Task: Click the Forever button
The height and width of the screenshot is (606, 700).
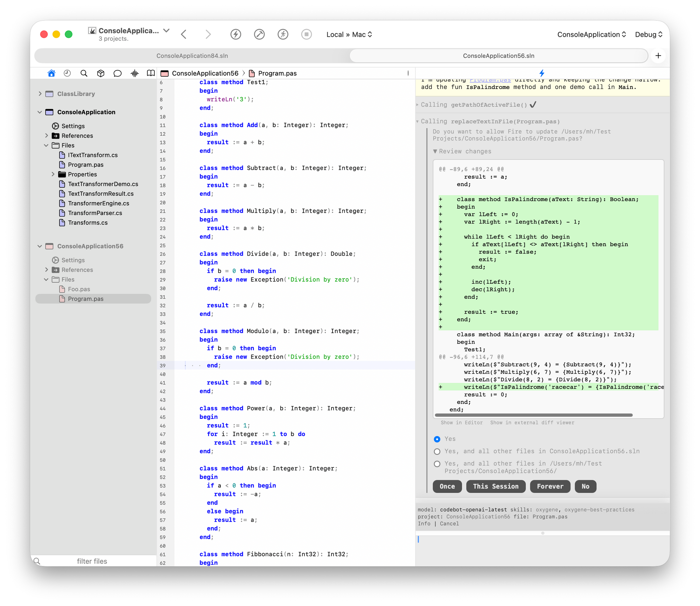Action: coord(550,486)
